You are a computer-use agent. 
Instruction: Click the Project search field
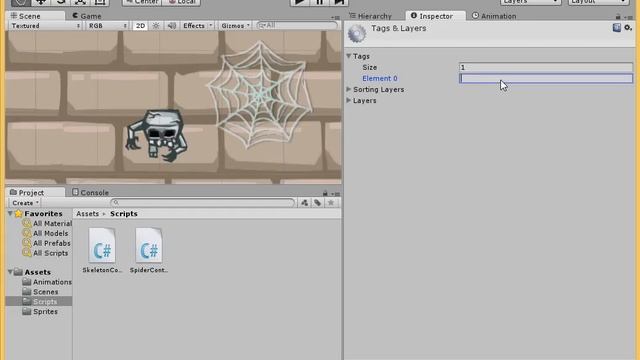(x=202, y=202)
